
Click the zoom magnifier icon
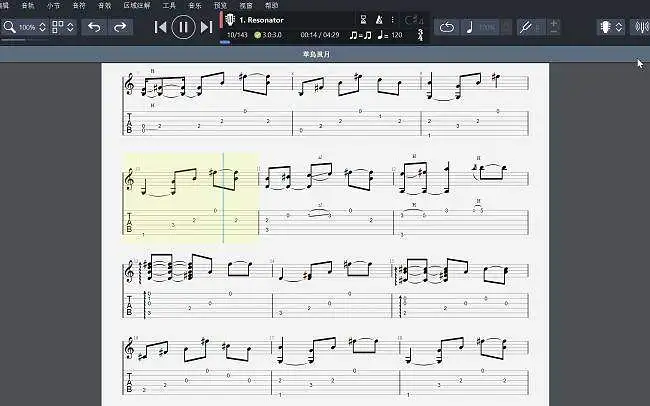(9, 27)
